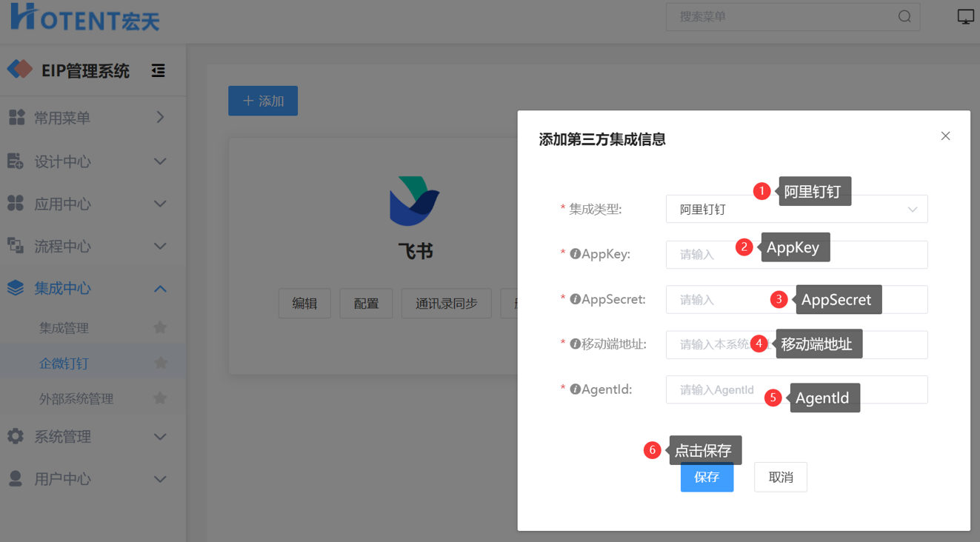Viewport: 980px width, 542px height.
Task: Click the 添加第三方集成信息 dialog title
Action: pyautogui.click(x=602, y=139)
